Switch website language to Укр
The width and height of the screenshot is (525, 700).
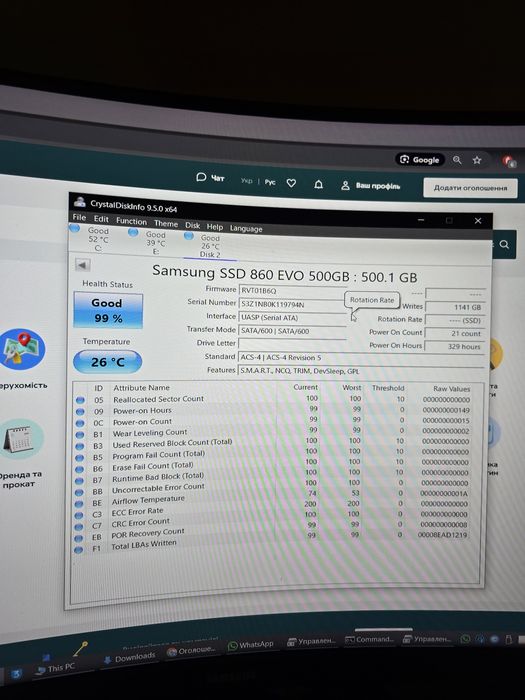click(x=246, y=181)
